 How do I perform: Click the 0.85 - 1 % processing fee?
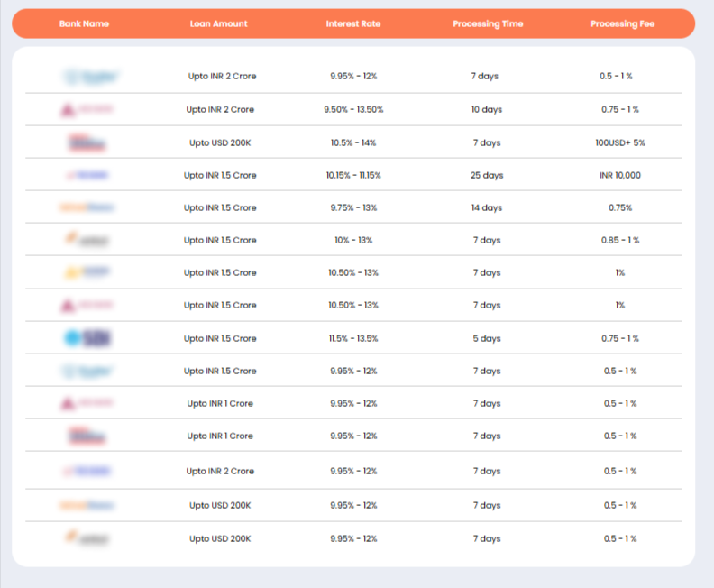[619, 240]
